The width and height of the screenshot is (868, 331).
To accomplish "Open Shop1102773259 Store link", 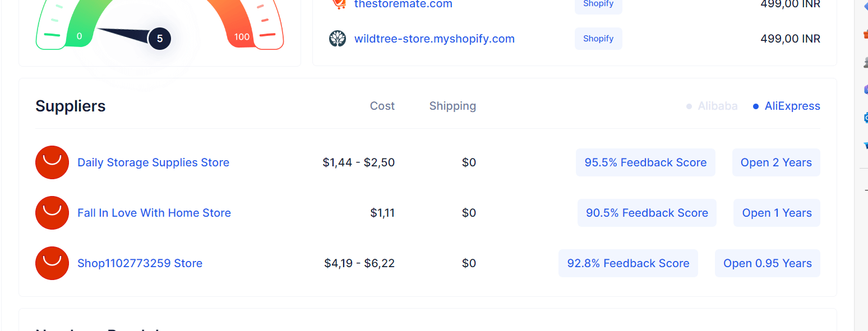I will tap(140, 263).
